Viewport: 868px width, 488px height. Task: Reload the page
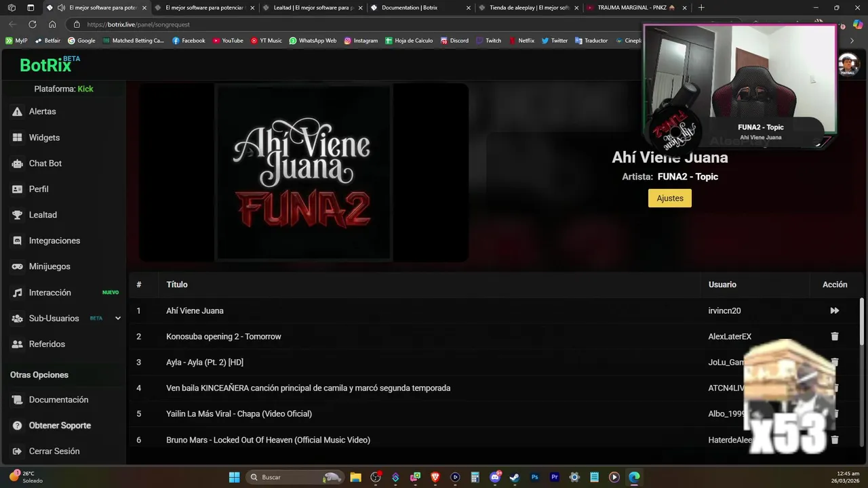pyautogui.click(x=32, y=24)
